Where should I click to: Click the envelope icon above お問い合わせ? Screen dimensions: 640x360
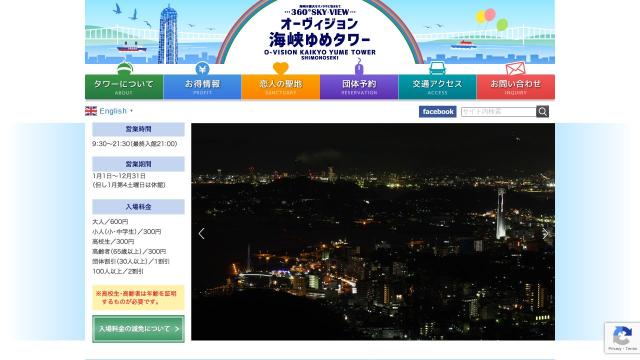[516, 68]
